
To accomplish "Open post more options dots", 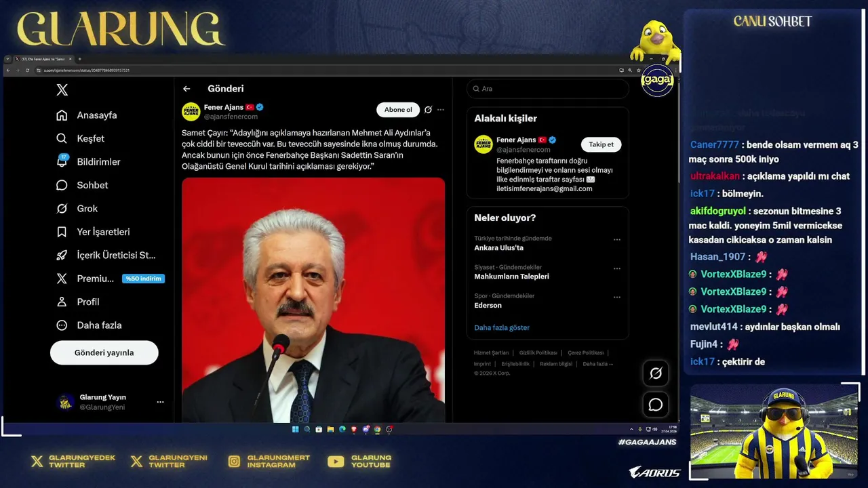I will (441, 110).
